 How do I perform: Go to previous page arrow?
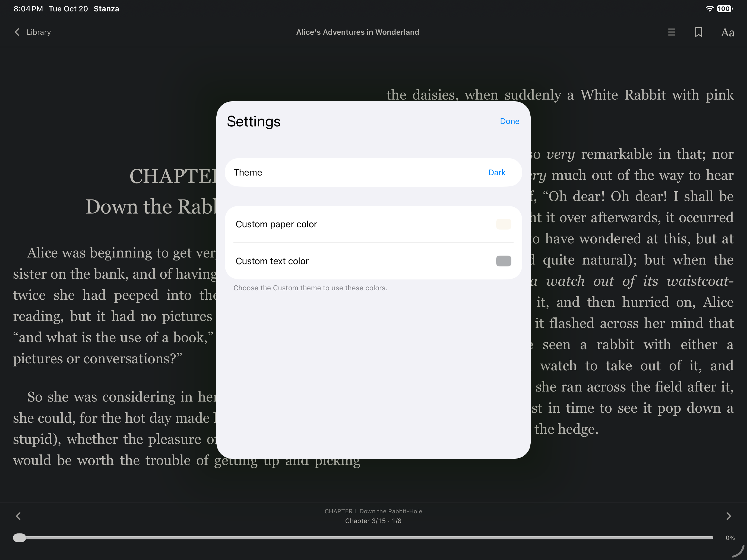click(18, 516)
